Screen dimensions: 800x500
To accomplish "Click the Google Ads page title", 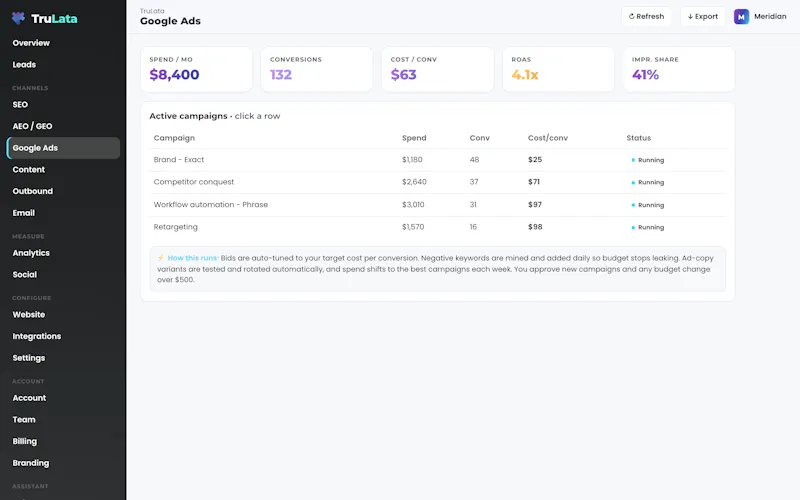I will (170, 21).
